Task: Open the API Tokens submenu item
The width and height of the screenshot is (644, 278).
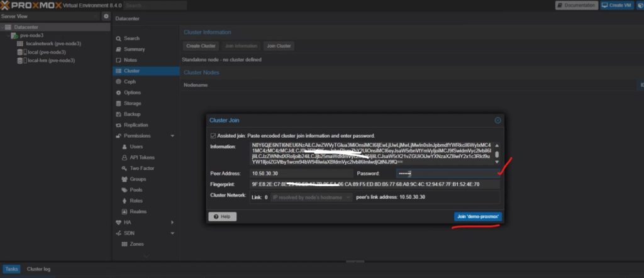Action: coord(142,157)
